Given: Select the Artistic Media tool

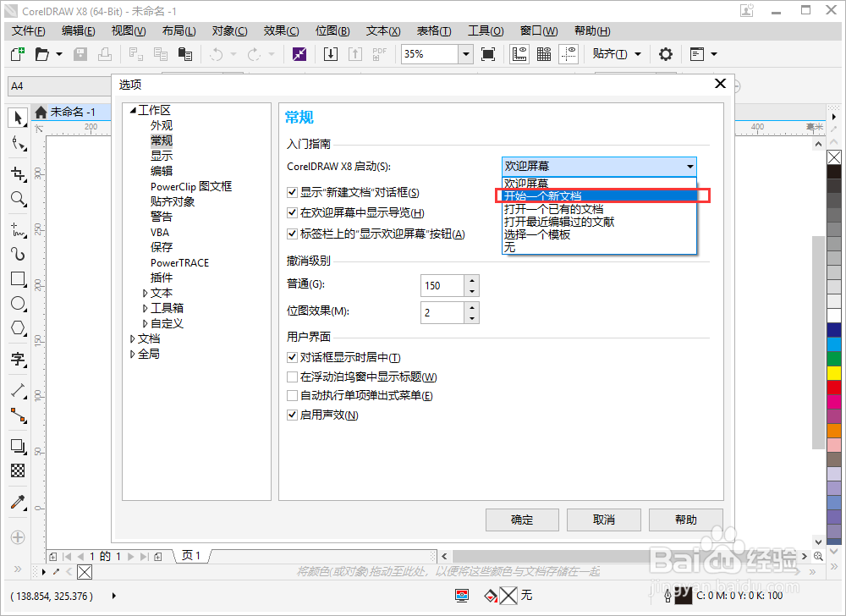Looking at the screenshot, I should pyautogui.click(x=18, y=254).
